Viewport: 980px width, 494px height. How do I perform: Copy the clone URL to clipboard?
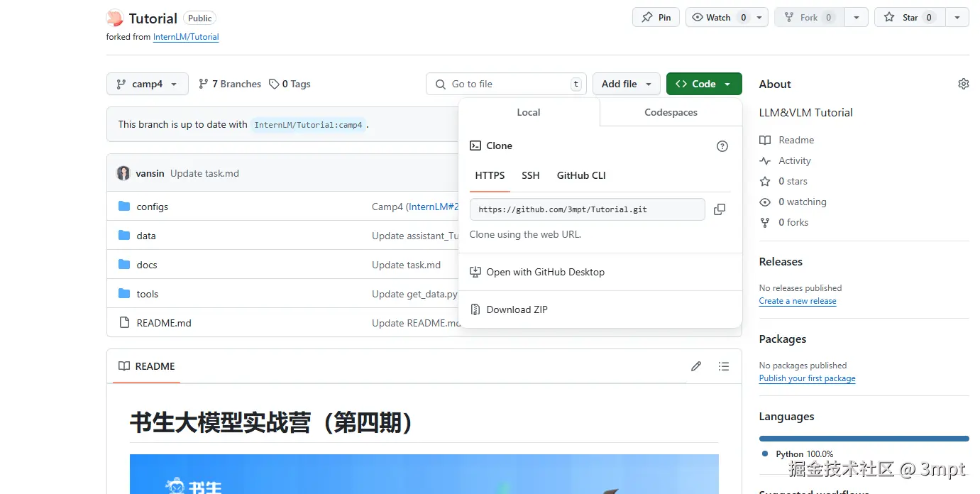pyautogui.click(x=719, y=209)
